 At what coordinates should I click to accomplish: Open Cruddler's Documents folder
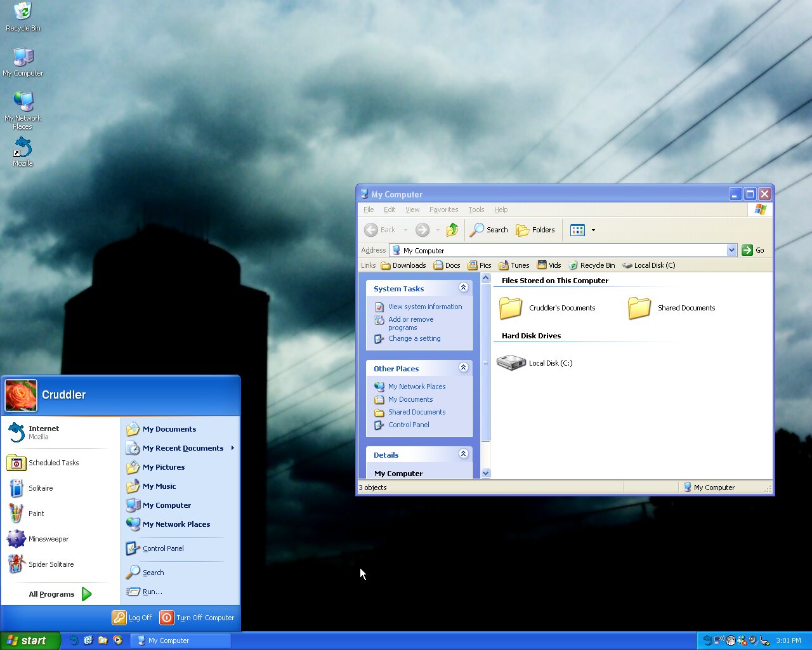click(511, 308)
